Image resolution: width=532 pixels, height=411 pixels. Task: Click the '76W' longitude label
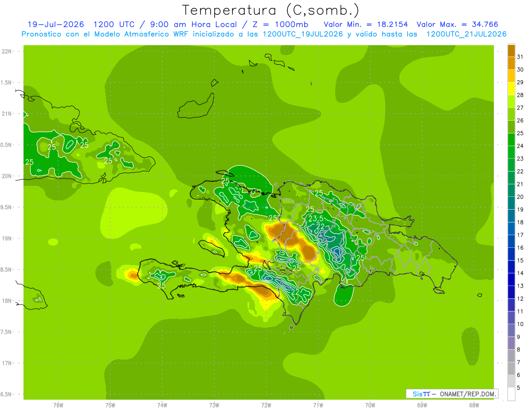58,405
